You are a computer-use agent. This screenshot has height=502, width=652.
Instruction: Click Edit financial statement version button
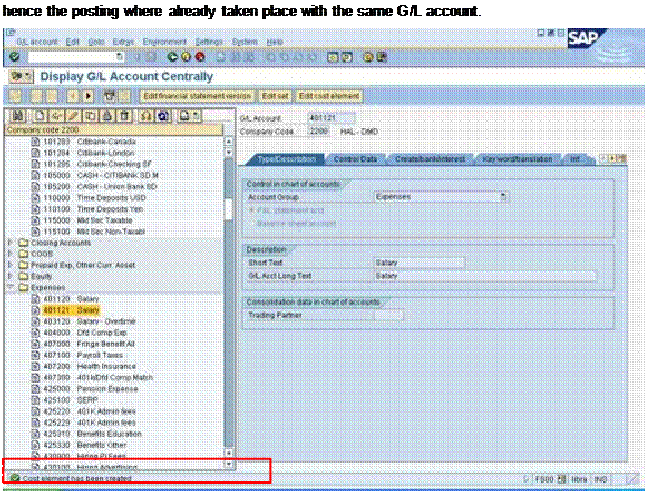[197, 96]
